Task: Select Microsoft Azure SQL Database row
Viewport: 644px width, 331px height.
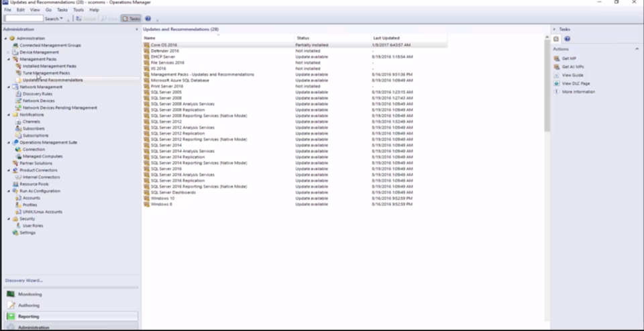Action: pyautogui.click(x=295, y=80)
